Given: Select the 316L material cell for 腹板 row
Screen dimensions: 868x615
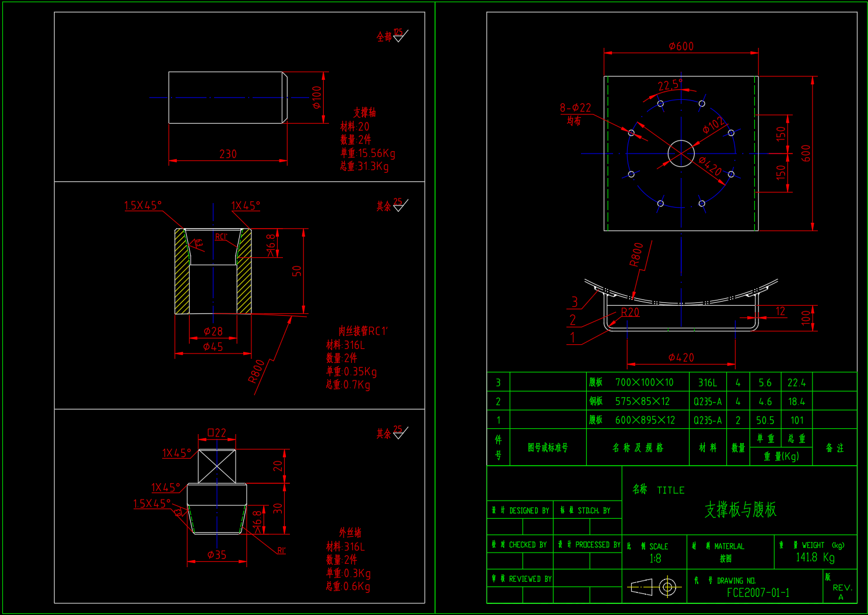Looking at the screenshot, I should 707,382.
